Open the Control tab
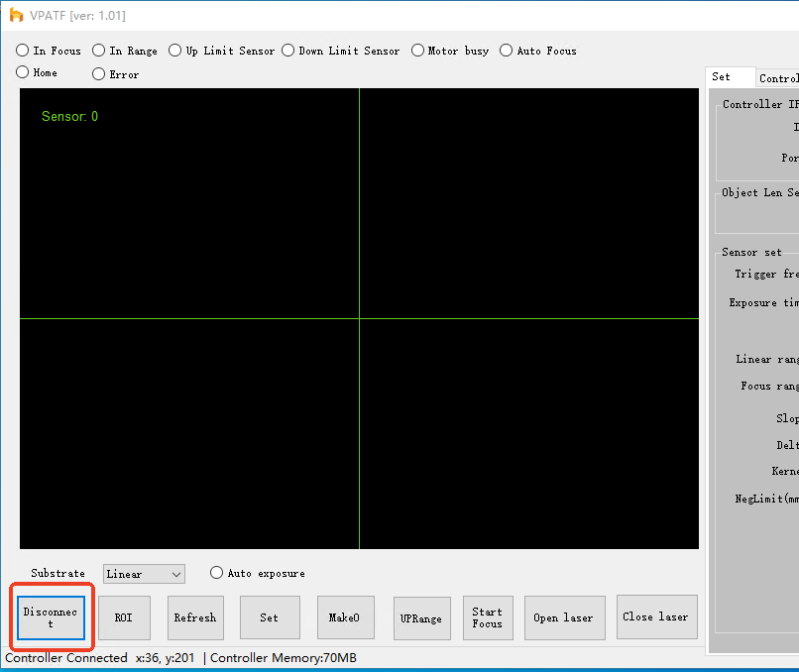The height and width of the screenshot is (672, 799). coord(777,78)
